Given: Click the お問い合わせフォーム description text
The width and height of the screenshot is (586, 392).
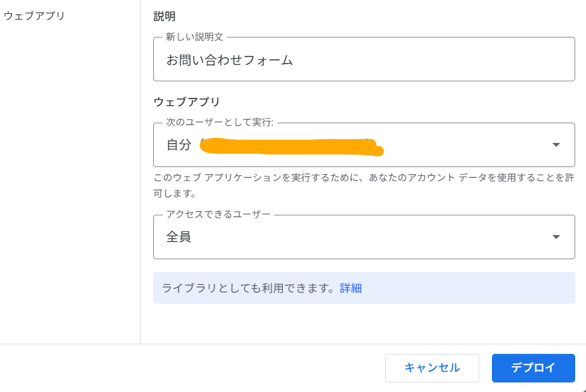Looking at the screenshot, I should pos(229,60).
